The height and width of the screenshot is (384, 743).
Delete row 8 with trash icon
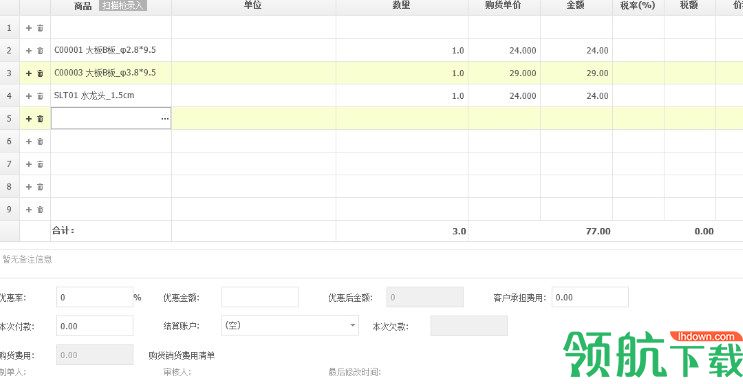(x=40, y=187)
